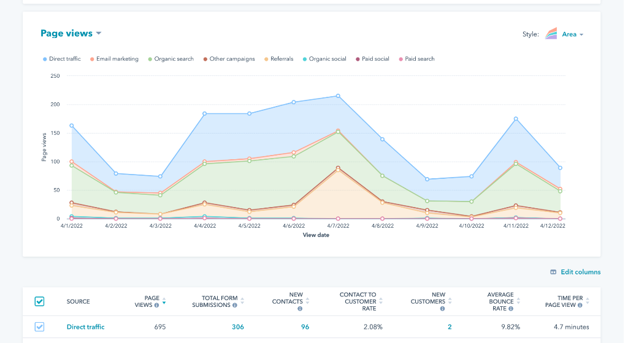This screenshot has width=644, height=343.
Task: Uncheck the Direct traffic row checkbox
Action: pos(39,327)
